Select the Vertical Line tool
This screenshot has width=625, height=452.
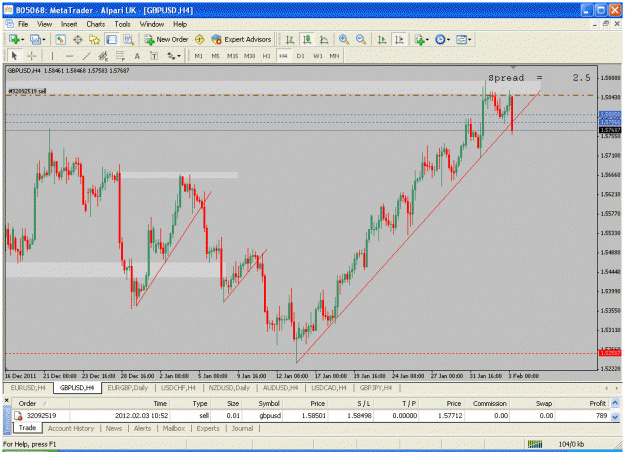[x=52, y=56]
